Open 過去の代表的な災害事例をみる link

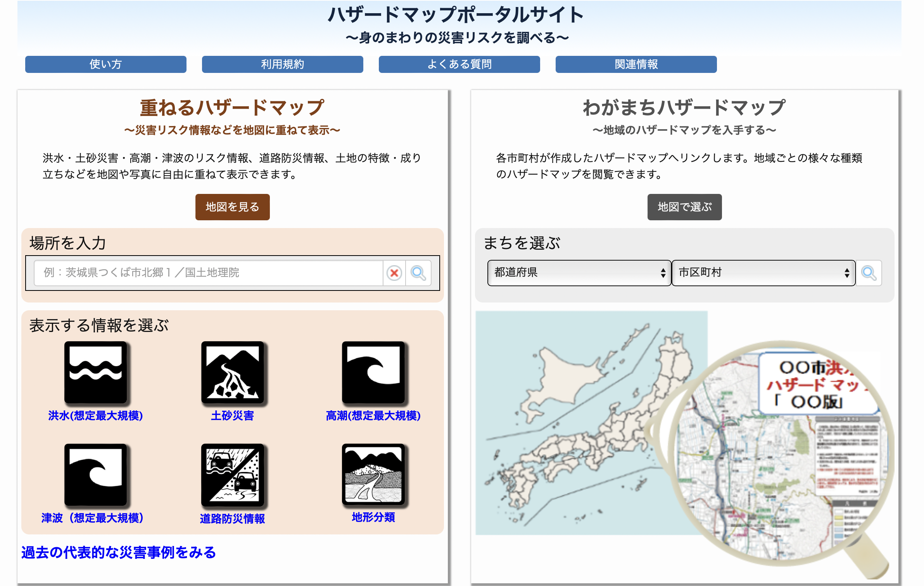tap(118, 552)
